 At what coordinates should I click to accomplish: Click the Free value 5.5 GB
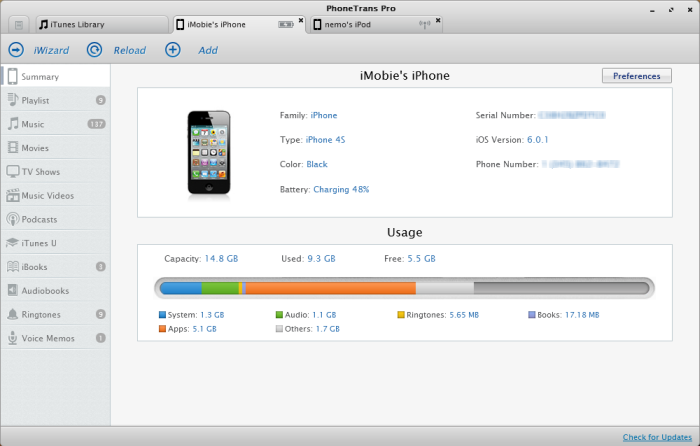[421, 258]
